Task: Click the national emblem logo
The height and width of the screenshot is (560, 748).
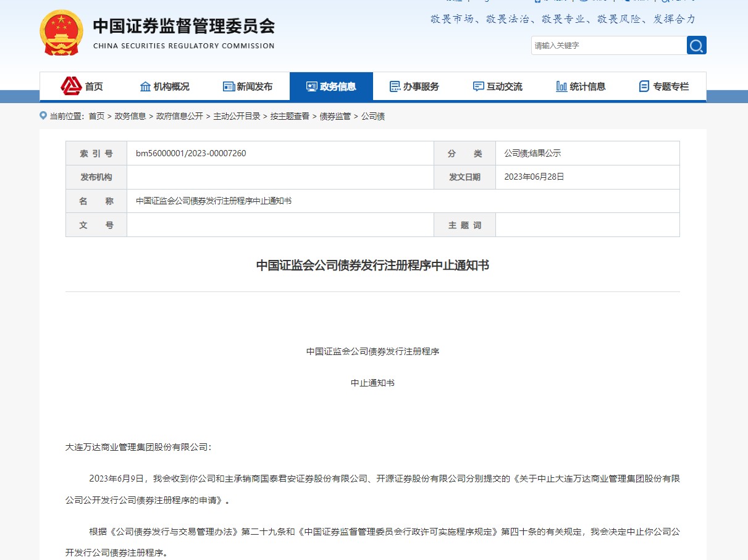Action: click(x=61, y=32)
